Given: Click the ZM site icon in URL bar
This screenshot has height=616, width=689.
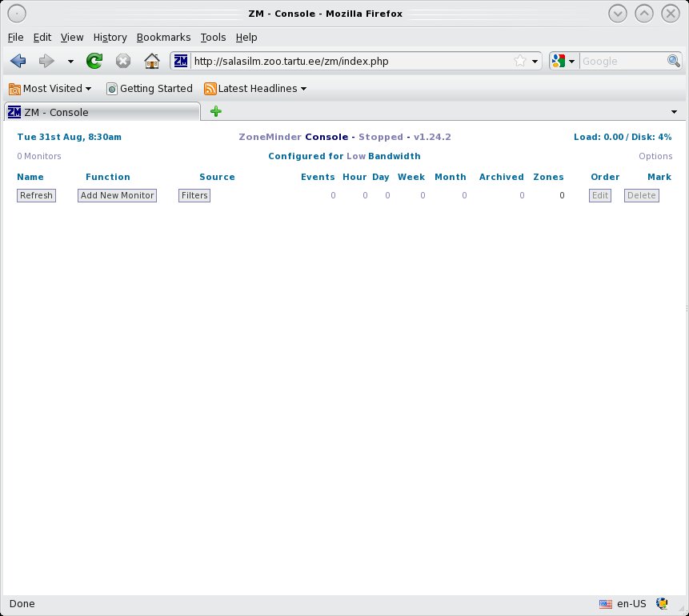Looking at the screenshot, I should [181, 61].
